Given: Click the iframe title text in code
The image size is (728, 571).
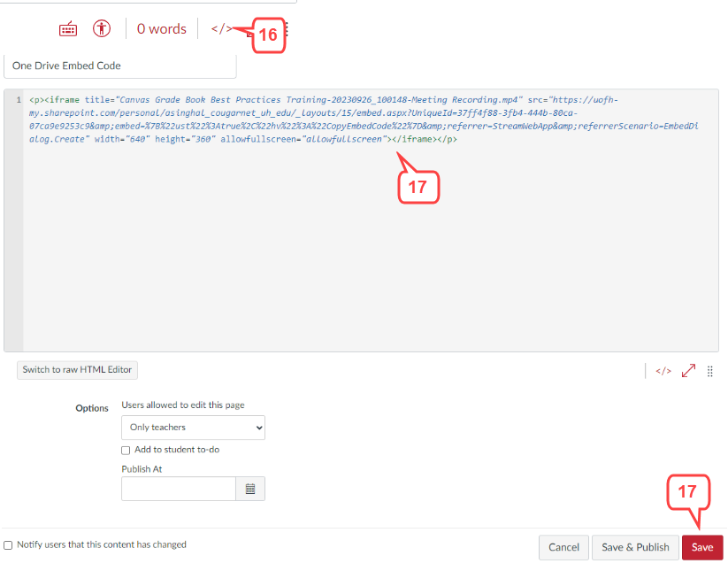Looking at the screenshot, I should pos(319,100).
